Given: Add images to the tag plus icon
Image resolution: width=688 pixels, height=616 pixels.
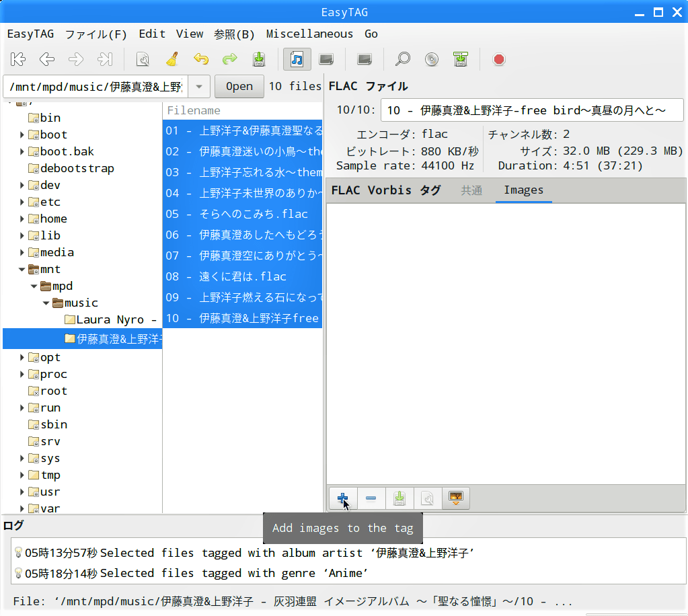Looking at the screenshot, I should tap(343, 498).
